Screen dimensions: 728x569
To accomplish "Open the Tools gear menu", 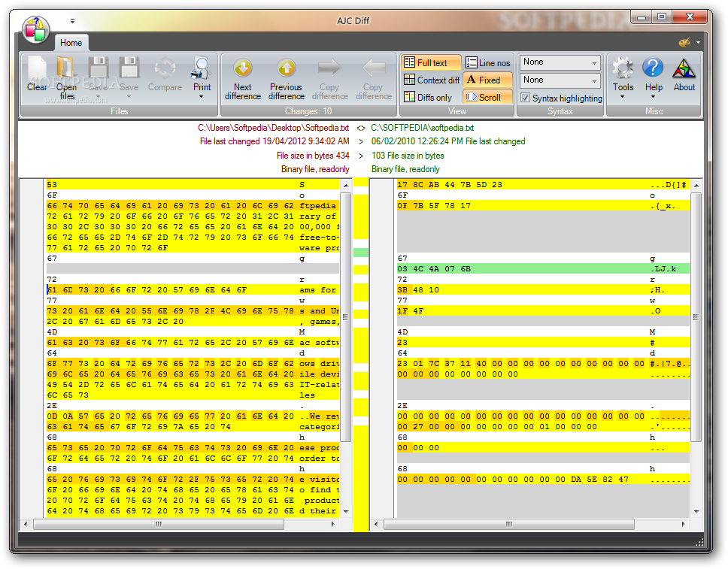I will (623, 68).
